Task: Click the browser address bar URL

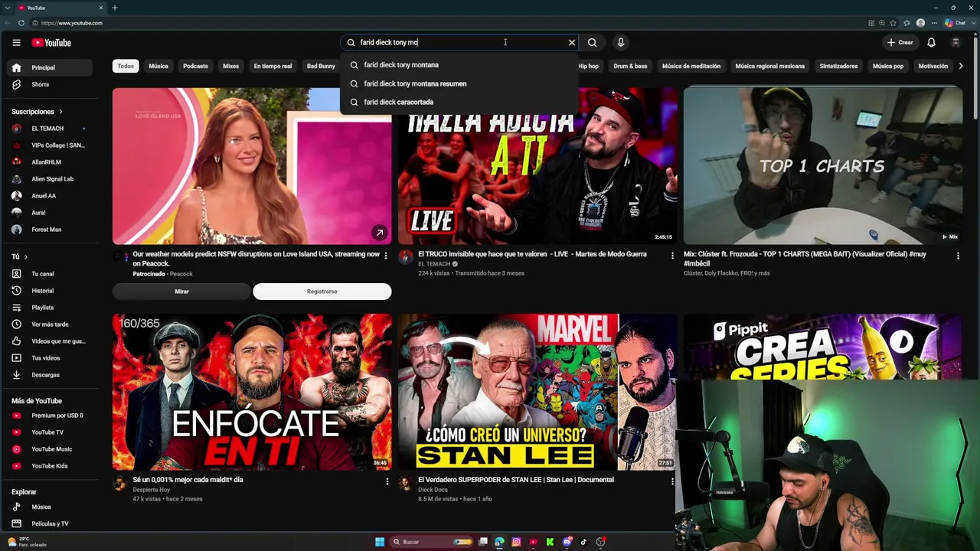Action: [72, 23]
